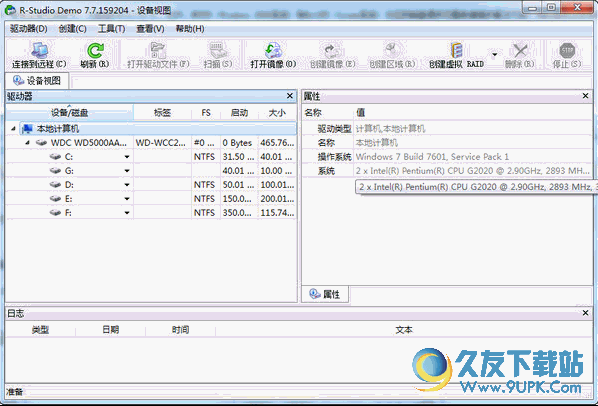Open the 工具(T) menu
This screenshot has height=406, width=598.
(x=111, y=29)
